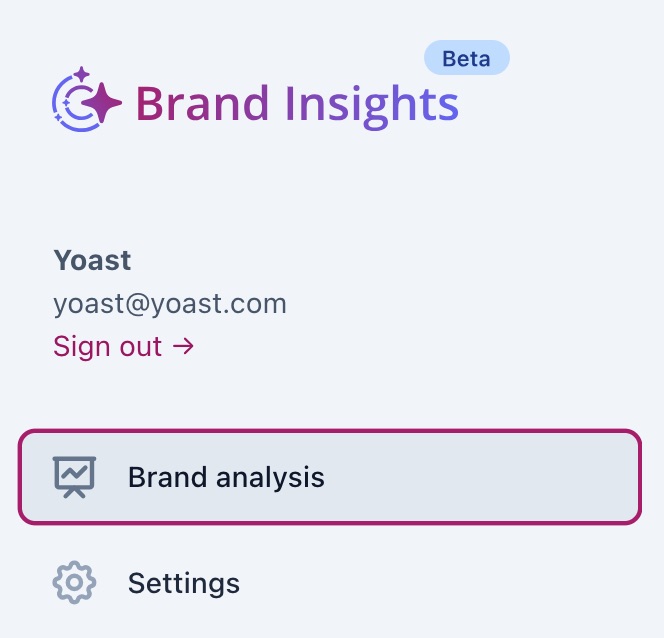This screenshot has height=638, width=664.
Task: Click the Yoast account name
Action: point(92,261)
